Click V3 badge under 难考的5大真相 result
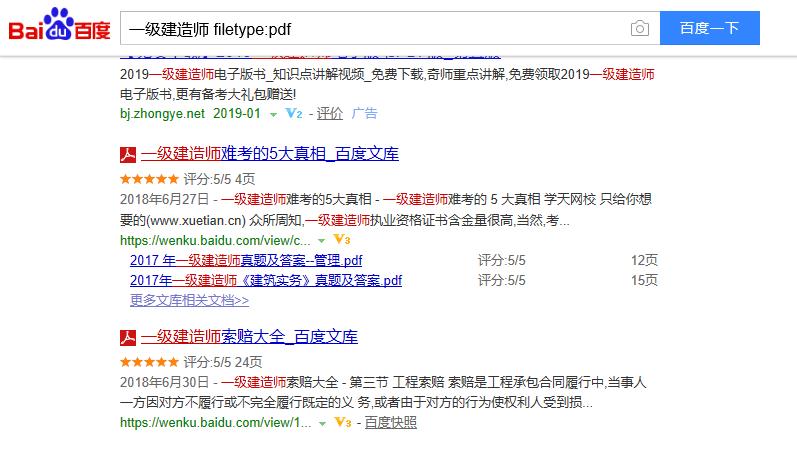Viewport: 797px width, 449px height. pyautogui.click(x=342, y=239)
